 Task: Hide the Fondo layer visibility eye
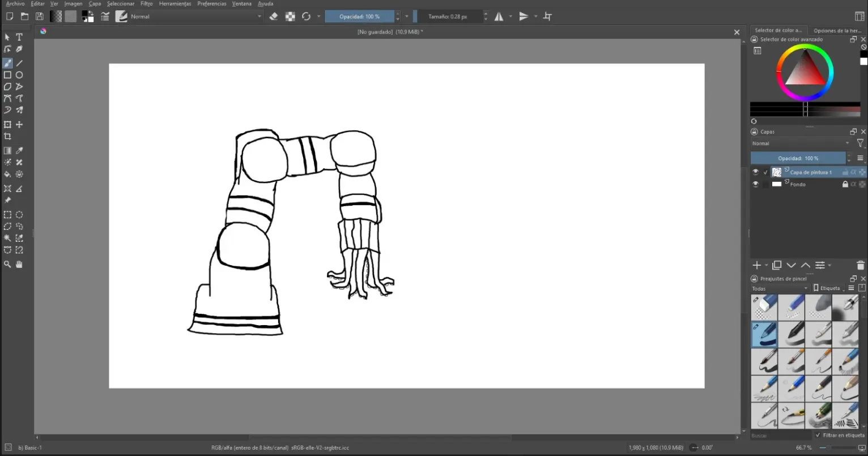[755, 184]
